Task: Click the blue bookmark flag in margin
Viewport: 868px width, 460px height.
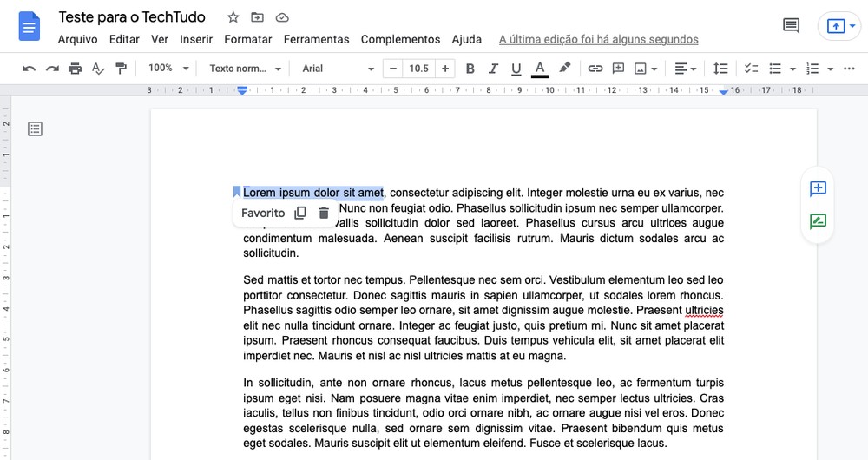Action: point(236,192)
